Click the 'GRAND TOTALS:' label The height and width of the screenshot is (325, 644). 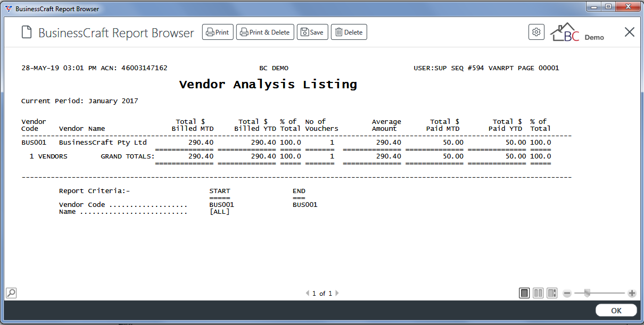128,156
